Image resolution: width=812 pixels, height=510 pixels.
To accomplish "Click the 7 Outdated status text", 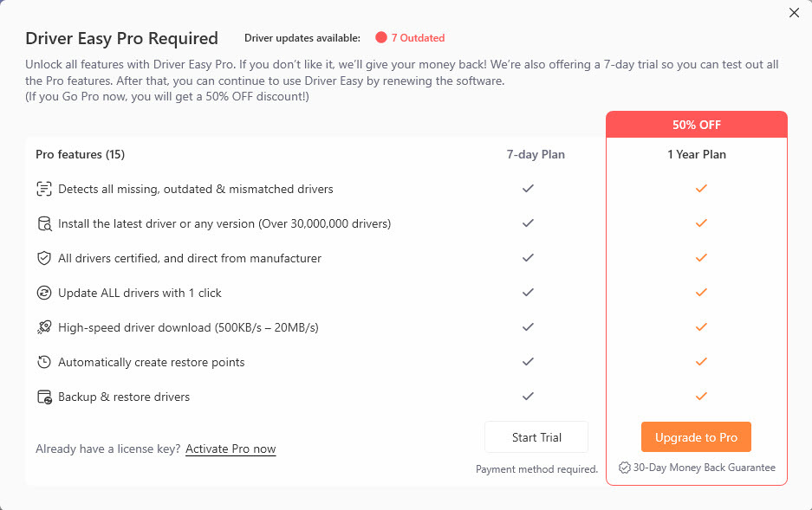I will click(x=418, y=38).
